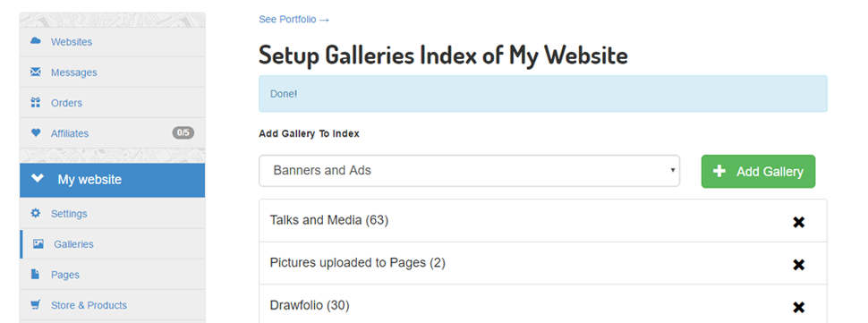Viewport: 868px width, 323px height.
Task: Click the heart icon beside Affiliates
Action: [36, 132]
